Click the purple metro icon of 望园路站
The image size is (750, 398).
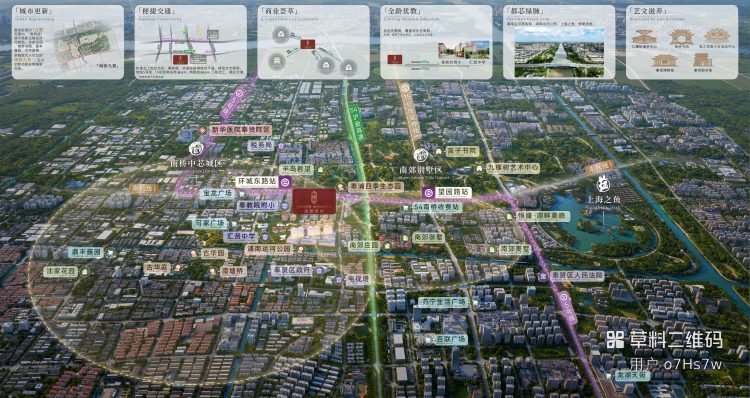429,193
